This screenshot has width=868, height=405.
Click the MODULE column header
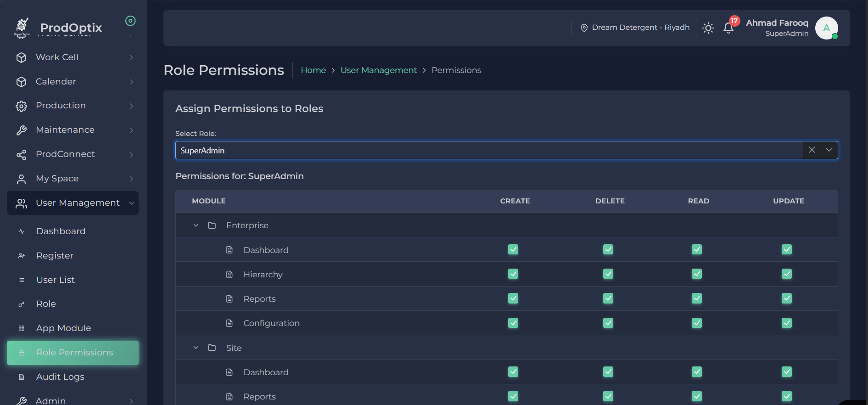[x=209, y=201]
